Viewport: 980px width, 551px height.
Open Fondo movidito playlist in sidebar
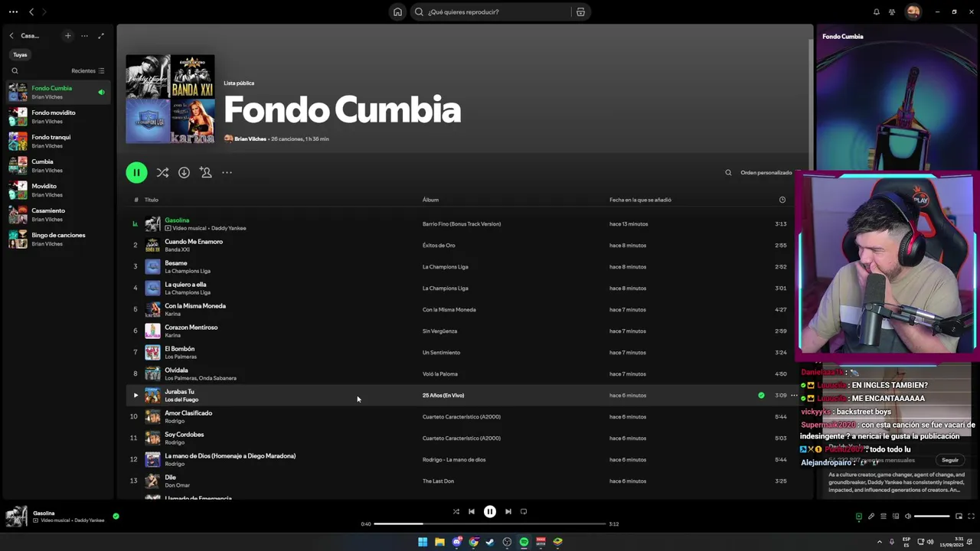(57, 116)
